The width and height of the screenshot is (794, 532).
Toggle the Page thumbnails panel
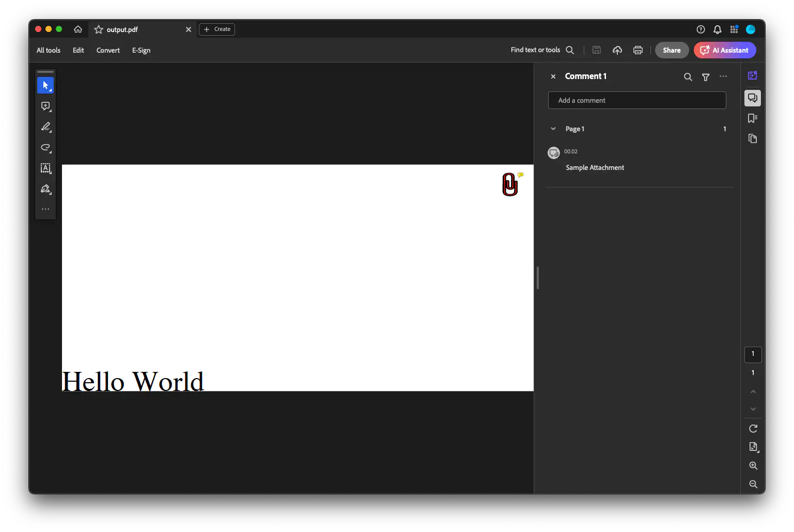752,138
